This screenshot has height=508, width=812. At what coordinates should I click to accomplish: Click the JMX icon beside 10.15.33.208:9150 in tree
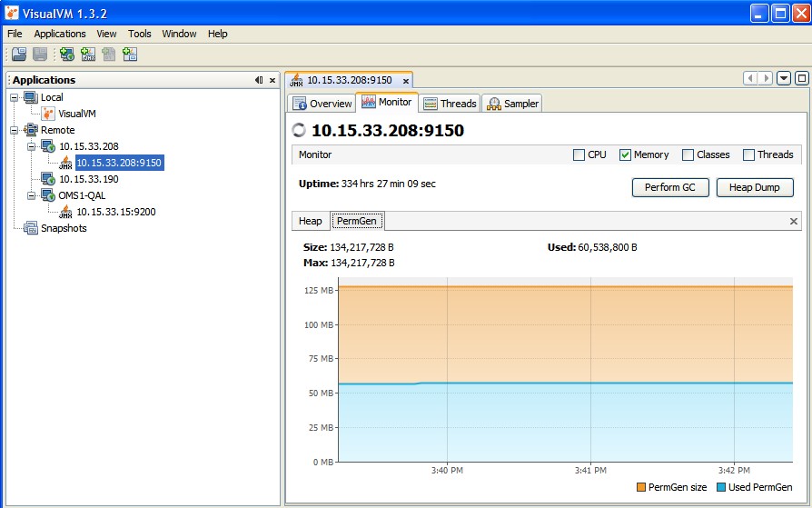(65, 163)
